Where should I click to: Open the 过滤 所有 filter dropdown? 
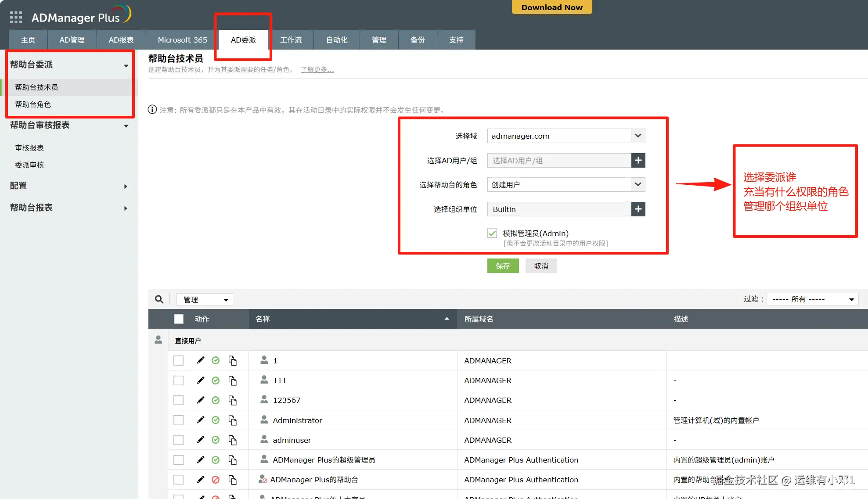(x=812, y=299)
